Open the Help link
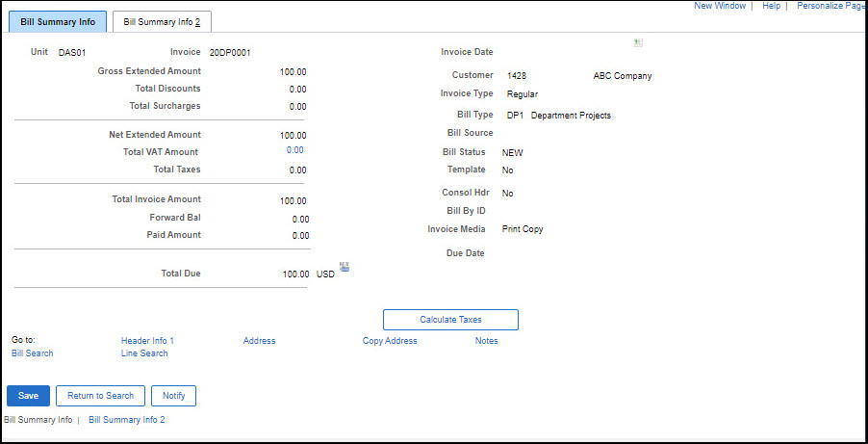 pos(771,6)
